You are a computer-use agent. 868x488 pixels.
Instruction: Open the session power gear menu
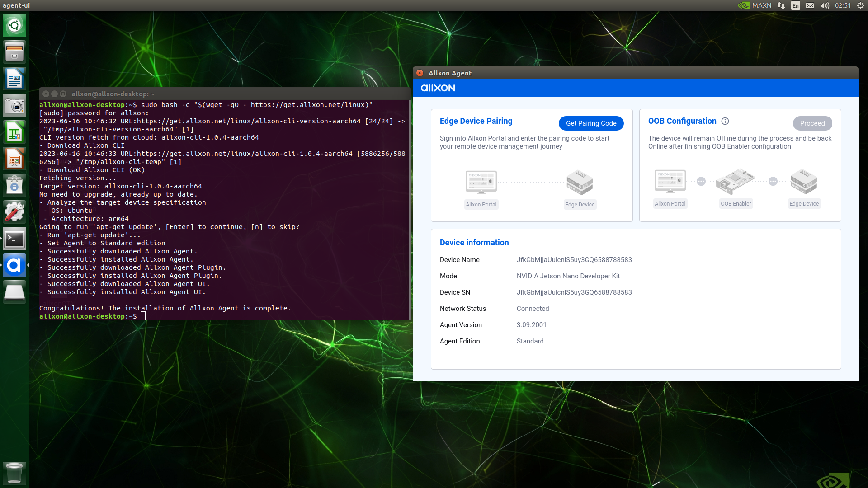point(861,5)
